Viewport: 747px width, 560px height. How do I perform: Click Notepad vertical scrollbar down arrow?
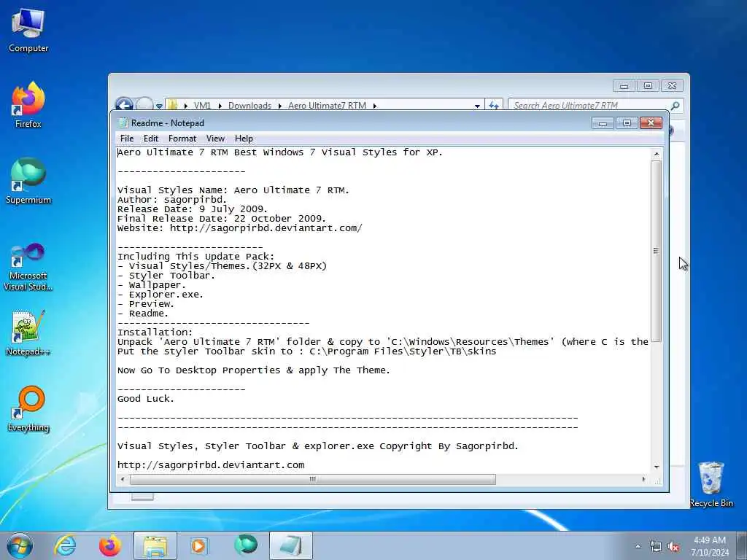(x=657, y=467)
